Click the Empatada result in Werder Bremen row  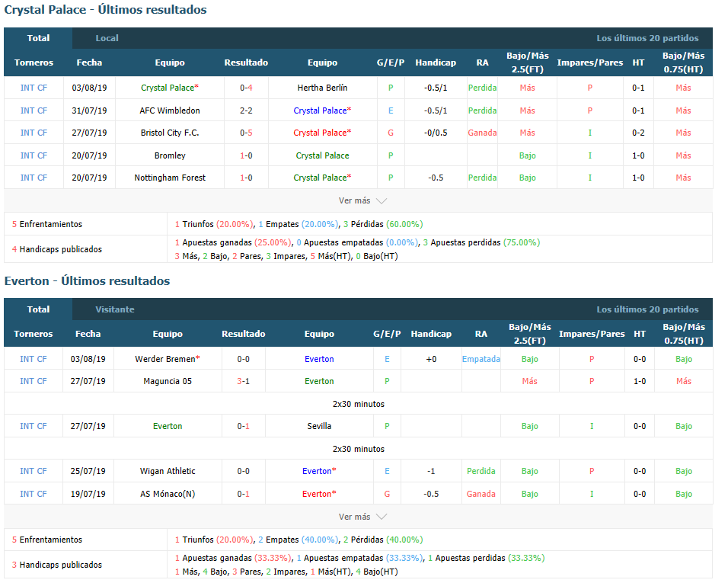tap(481, 359)
